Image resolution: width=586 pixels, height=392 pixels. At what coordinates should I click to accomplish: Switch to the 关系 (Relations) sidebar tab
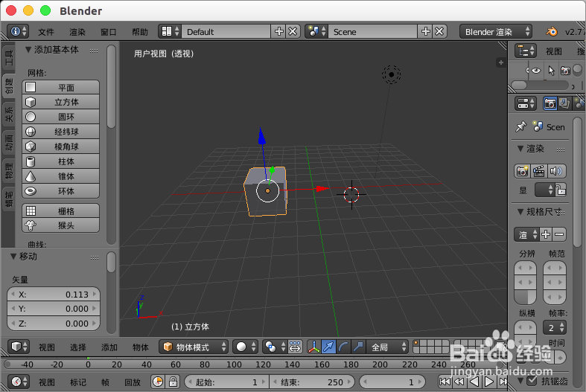[8, 115]
